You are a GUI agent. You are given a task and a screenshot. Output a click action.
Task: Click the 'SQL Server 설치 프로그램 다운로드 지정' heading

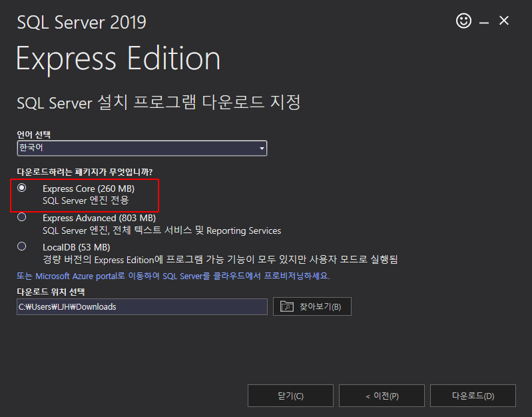click(x=158, y=102)
